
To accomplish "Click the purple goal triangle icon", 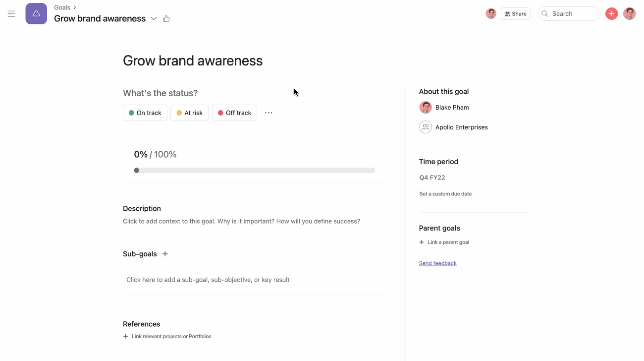I will pyautogui.click(x=36, y=14).
